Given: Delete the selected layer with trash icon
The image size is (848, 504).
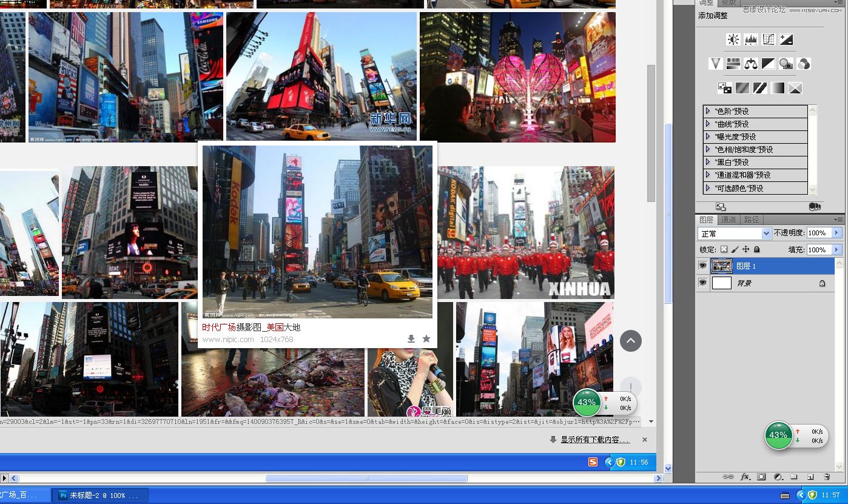Looking at the screenshot, I should [827, 477].
